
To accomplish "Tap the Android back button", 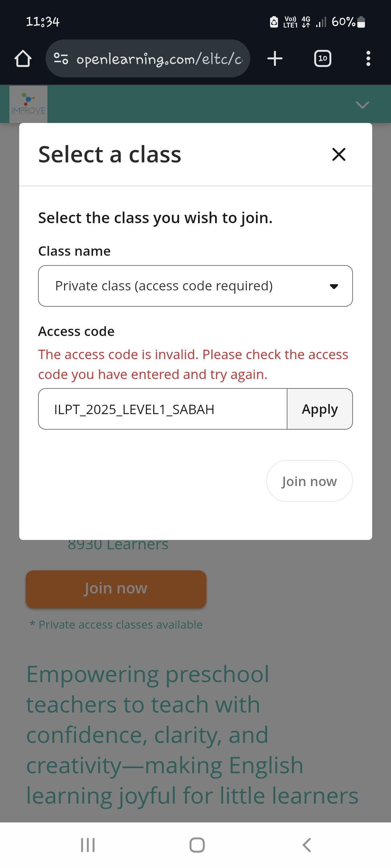I will coord(307,845).
